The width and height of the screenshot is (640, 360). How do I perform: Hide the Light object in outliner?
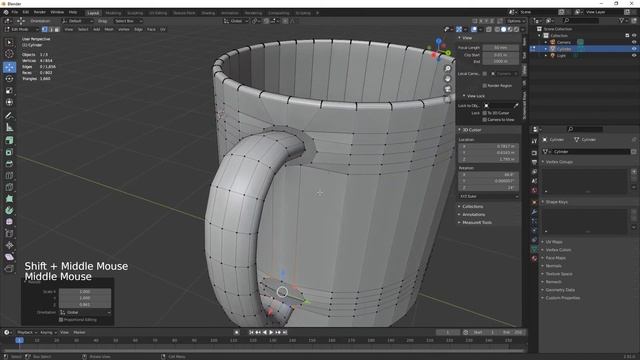point(634,56)
